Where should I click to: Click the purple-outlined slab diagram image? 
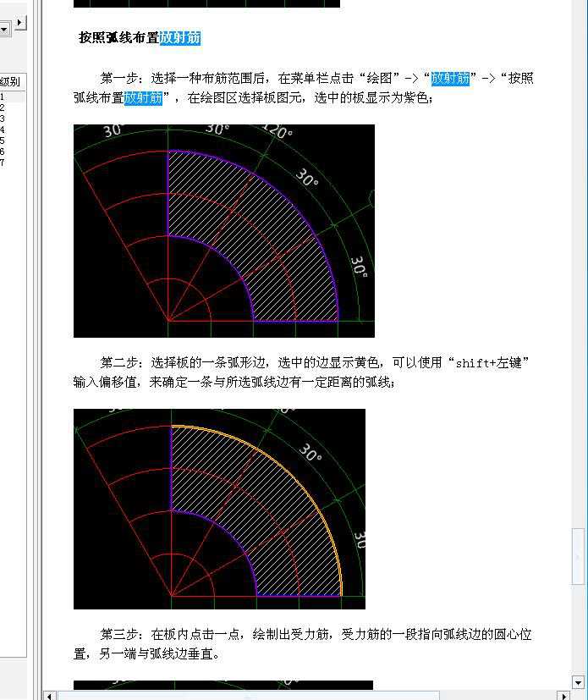224,231
